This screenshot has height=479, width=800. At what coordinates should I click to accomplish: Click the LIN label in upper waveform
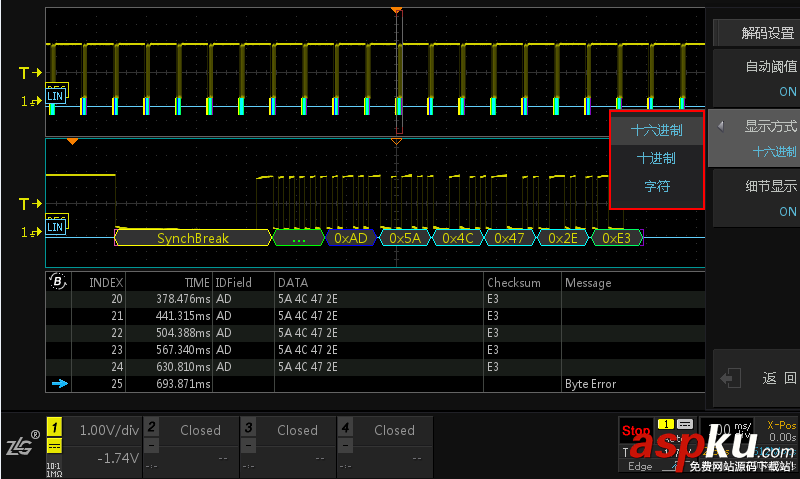click(57, 96)
